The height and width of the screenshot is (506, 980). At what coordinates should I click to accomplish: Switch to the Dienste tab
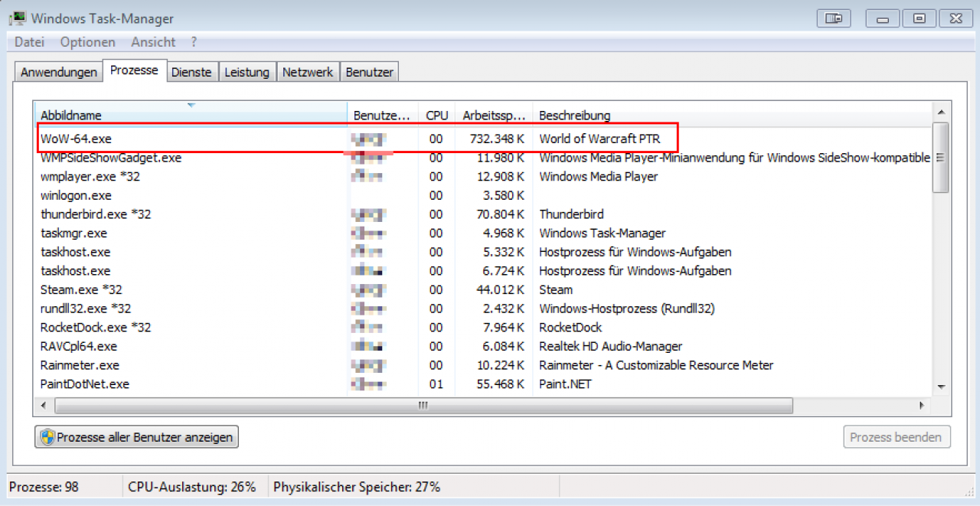(x=191, y=72)
